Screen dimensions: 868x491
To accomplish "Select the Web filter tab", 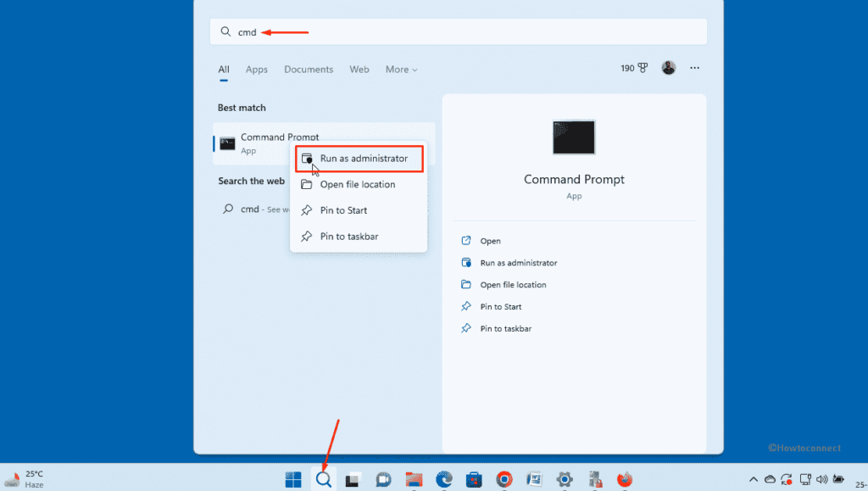I will click(x=359, y=70).
